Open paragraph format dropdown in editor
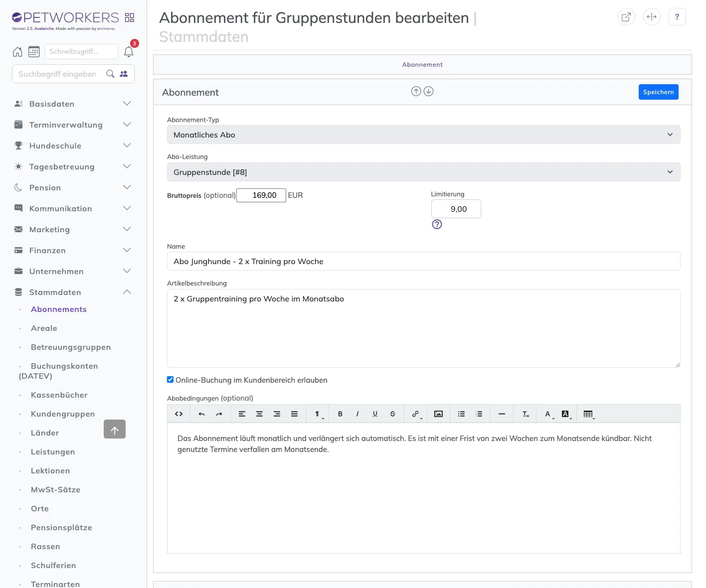The image size is (706, 588). (318, 414)
